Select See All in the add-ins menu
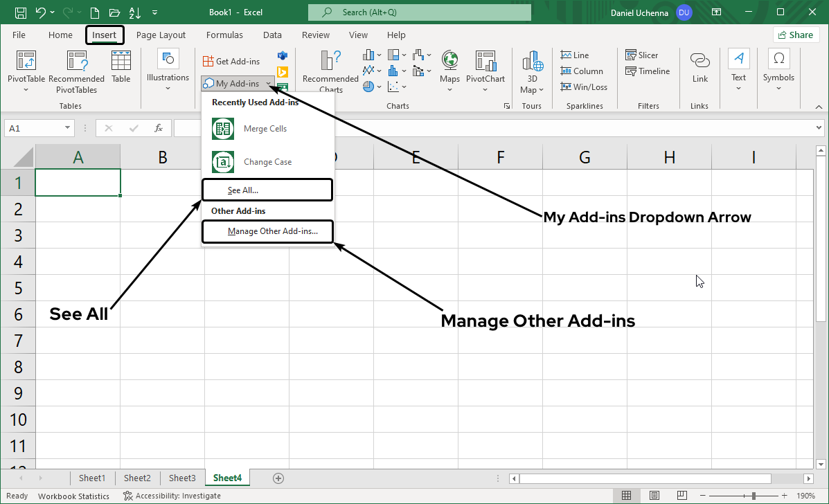 [x=267, y=189]
